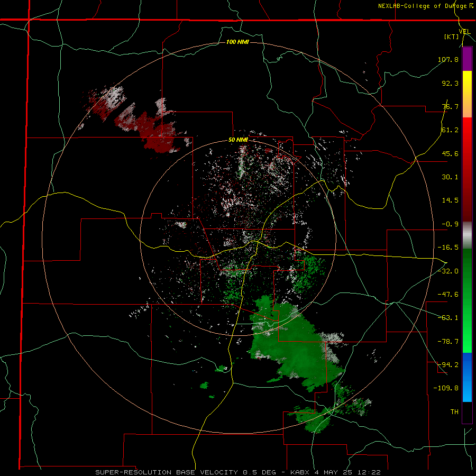Select the -109.8 scale value
Image resolution: width=476 pixels, height=476 pixels.
click(446, 388)
